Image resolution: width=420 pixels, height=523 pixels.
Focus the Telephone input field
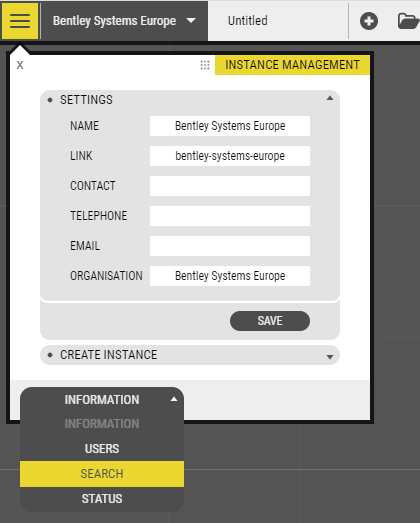pyautogui.click(x=230, y=216)
